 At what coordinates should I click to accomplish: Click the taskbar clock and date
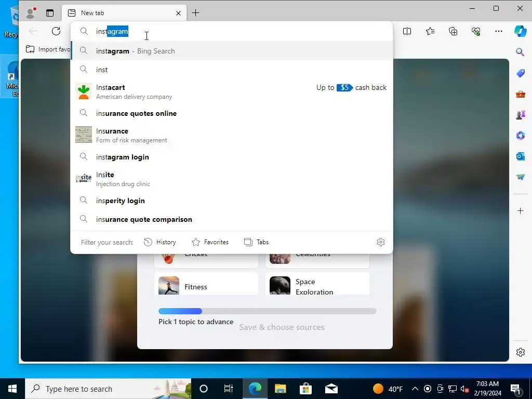pos(487,389)
